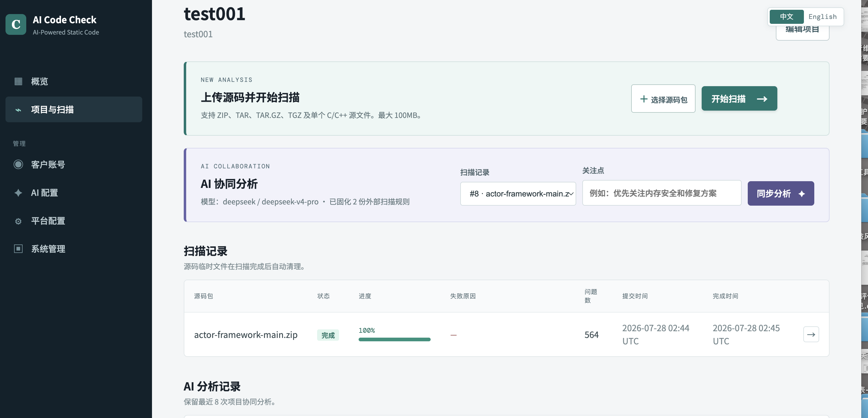Click the AI 配置 sparkle icon
This screenshot has width=868, height=418.
pyautogui.click(x=18, y=193)
